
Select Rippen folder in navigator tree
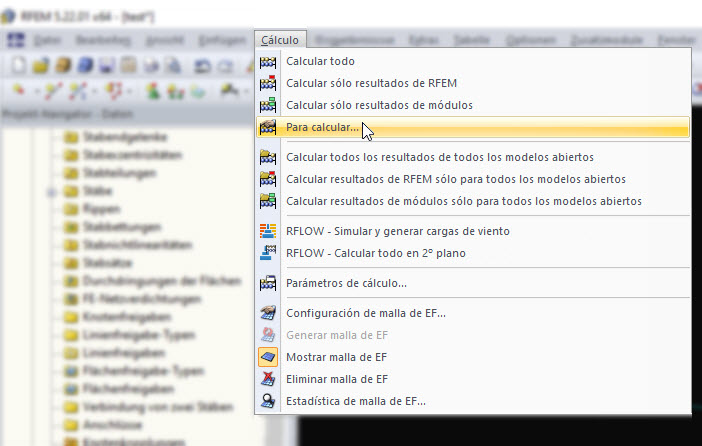101,209
